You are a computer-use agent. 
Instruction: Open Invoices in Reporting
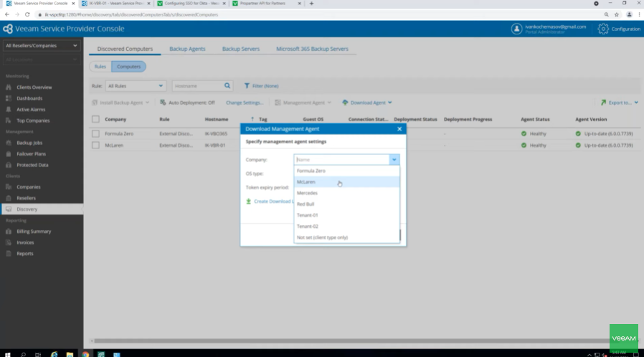(x=25, y=242)
